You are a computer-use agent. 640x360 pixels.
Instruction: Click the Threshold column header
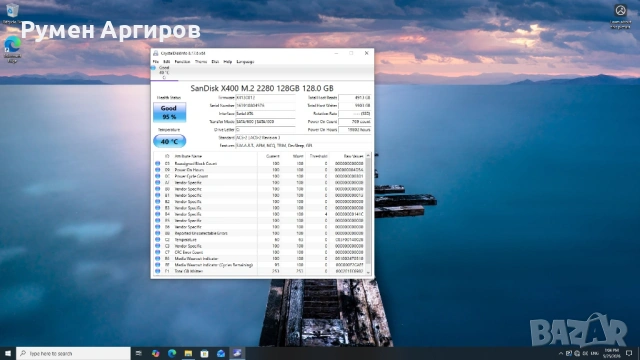tap(318, 156)
